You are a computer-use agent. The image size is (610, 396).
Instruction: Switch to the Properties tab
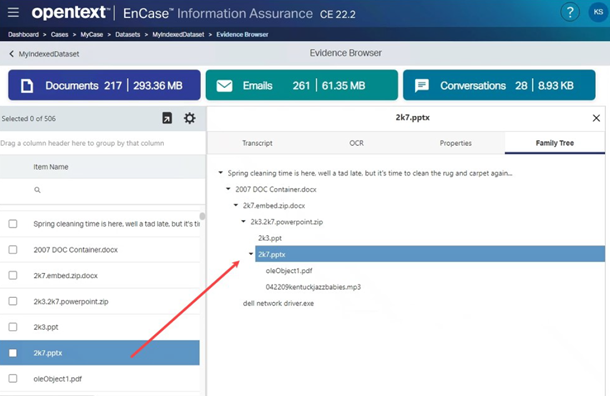[456, 143]
